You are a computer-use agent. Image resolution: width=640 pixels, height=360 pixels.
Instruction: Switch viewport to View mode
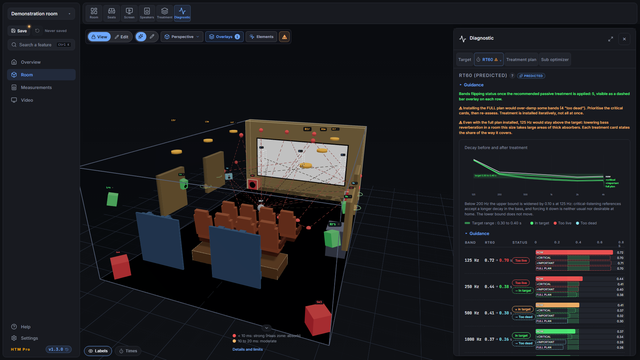(x=99, y=37)
